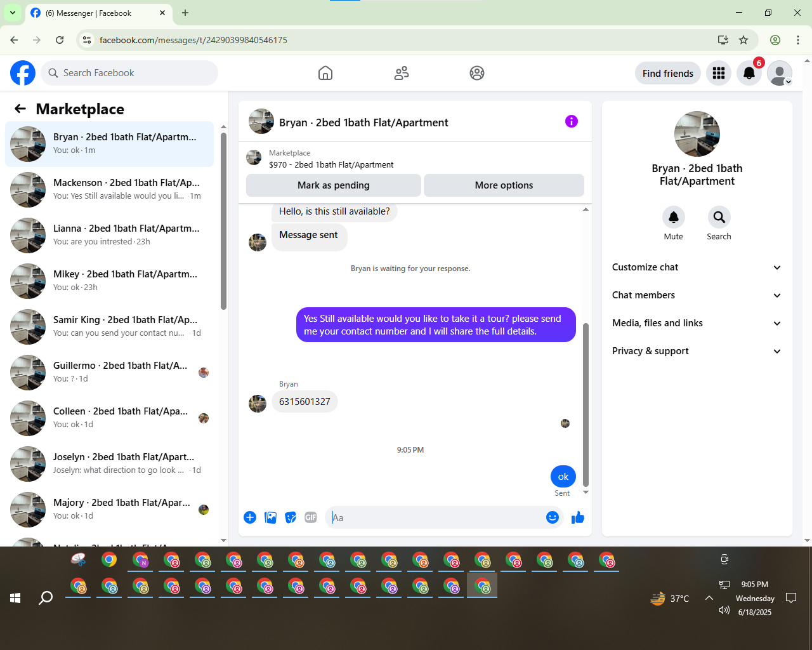Image resolution: width=812 pixels, height=650 pixels.
Task: Click the chat message scrollbar
Action: (586, 404)
